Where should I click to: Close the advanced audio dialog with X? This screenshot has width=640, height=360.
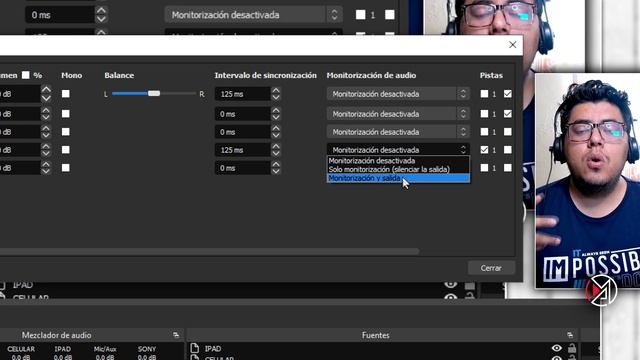pos(513,45)
